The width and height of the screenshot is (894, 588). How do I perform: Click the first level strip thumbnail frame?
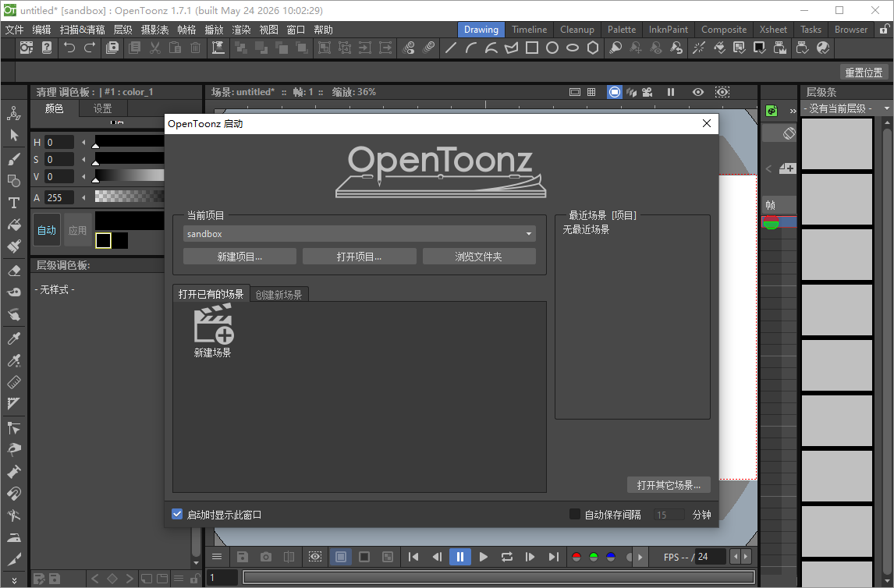837,143
